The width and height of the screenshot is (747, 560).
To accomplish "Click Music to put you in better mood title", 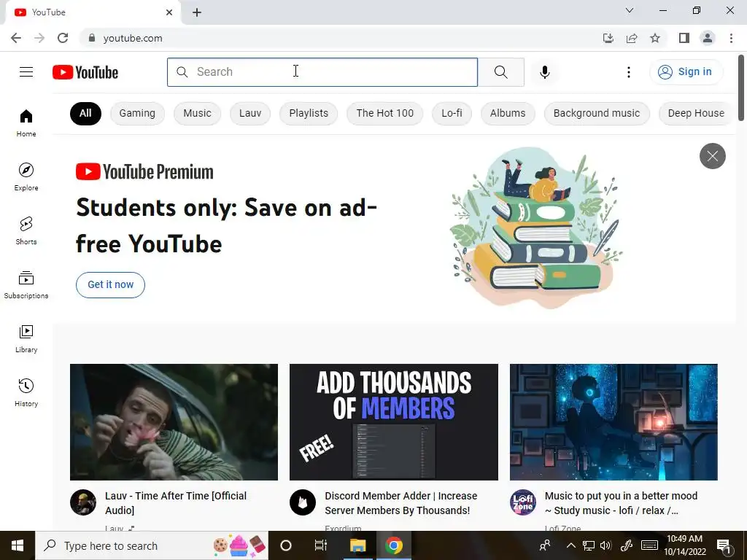I will [x=622, y=503].
